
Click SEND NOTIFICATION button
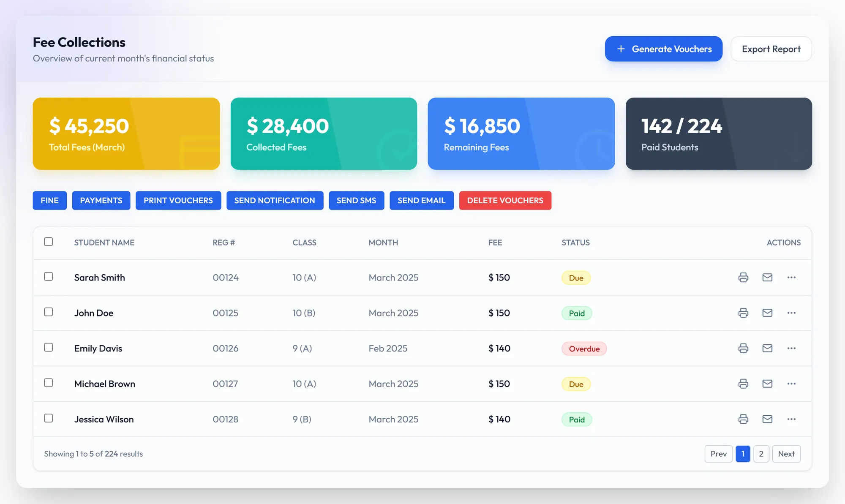(275, 201)
